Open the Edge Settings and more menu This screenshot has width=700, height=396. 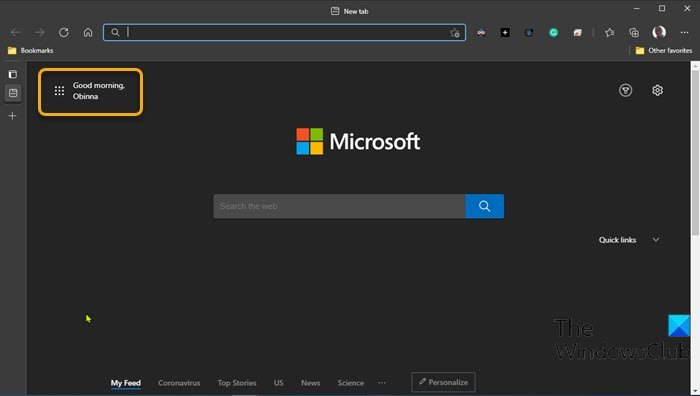(x=684, y=32)
